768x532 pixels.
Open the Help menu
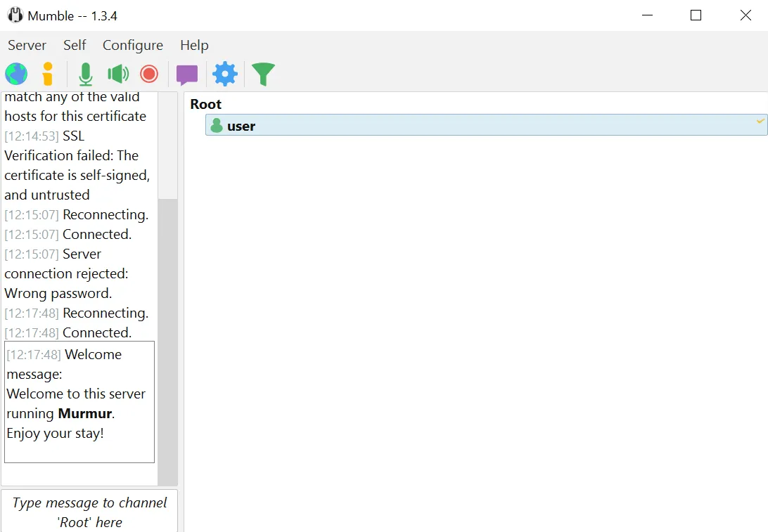[x=194, y=45]
